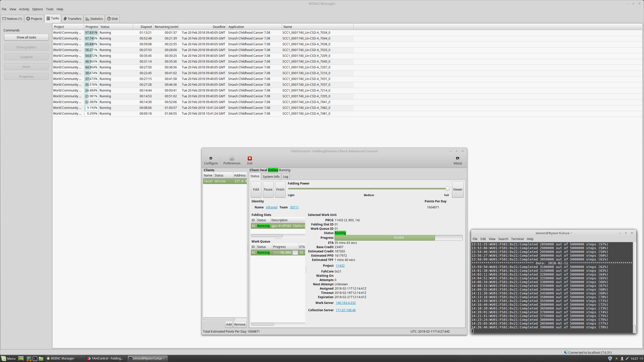Open the Viewer in FAHControl
The width and height of the screenshot is (644, 362).
458,190
